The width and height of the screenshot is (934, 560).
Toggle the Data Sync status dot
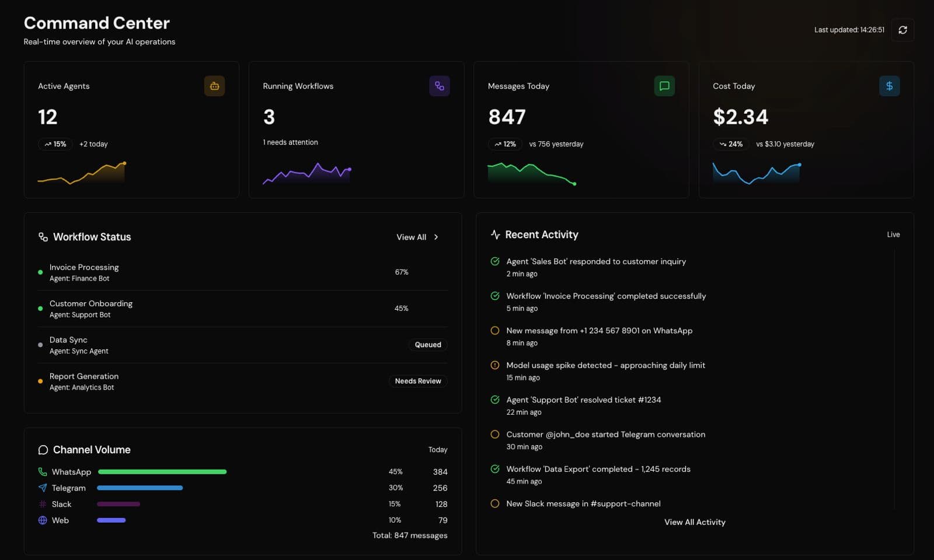tap(40, 345)
